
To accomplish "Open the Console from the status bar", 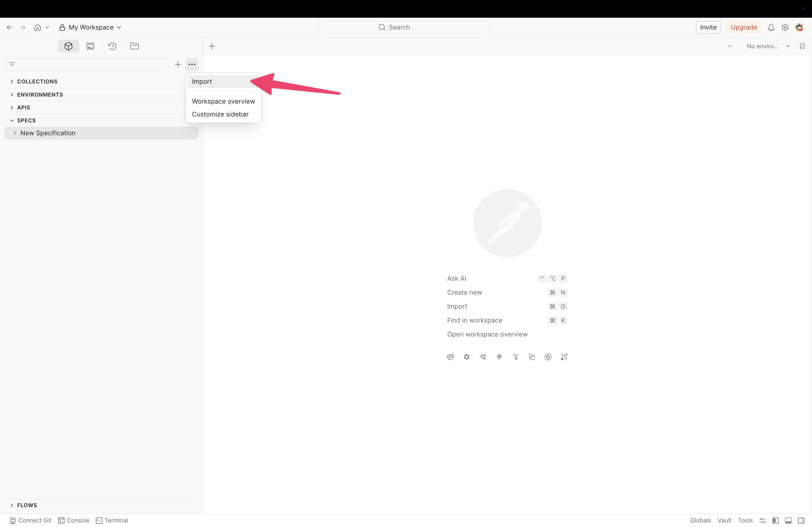I will pos(74,520).
